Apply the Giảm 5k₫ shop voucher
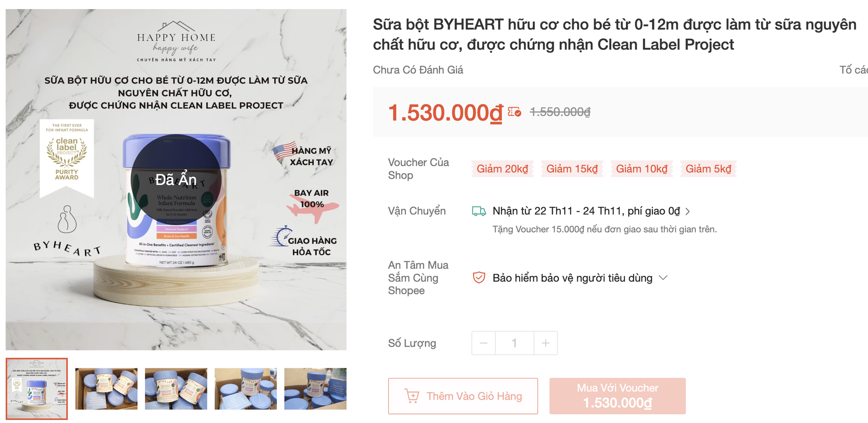Screen dimensions: 868x423 (708, 169)
